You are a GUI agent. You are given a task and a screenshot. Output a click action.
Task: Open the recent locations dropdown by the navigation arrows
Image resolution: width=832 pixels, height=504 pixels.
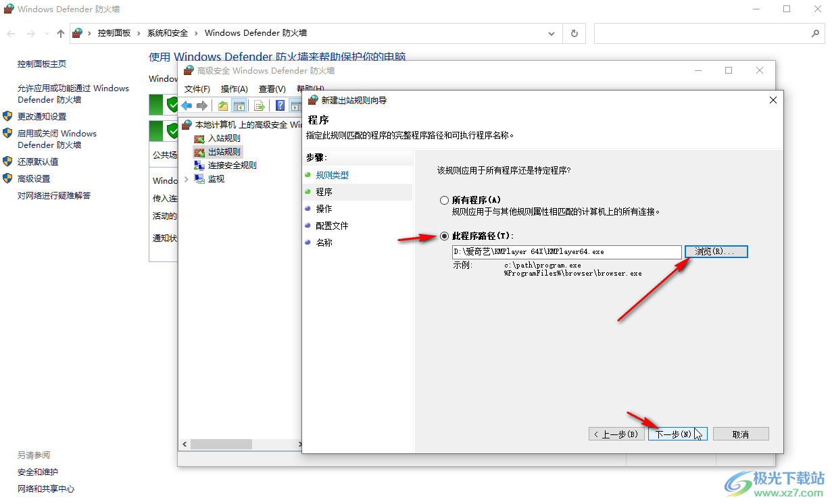pyautogui.click(x=47, y=33)
